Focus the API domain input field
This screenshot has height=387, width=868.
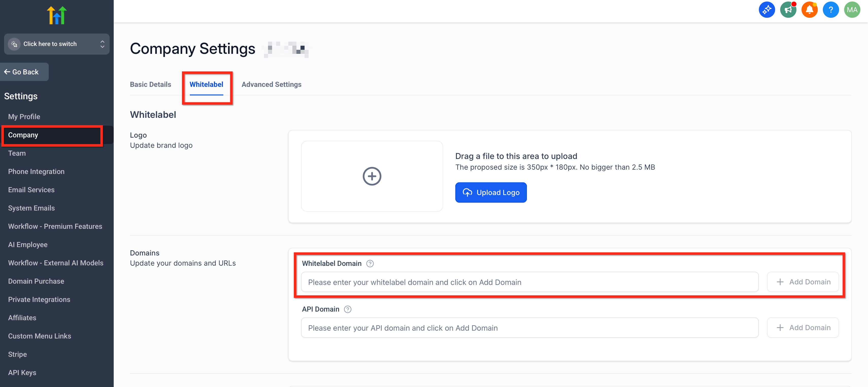pyautogui.click(x=529, y=328)
